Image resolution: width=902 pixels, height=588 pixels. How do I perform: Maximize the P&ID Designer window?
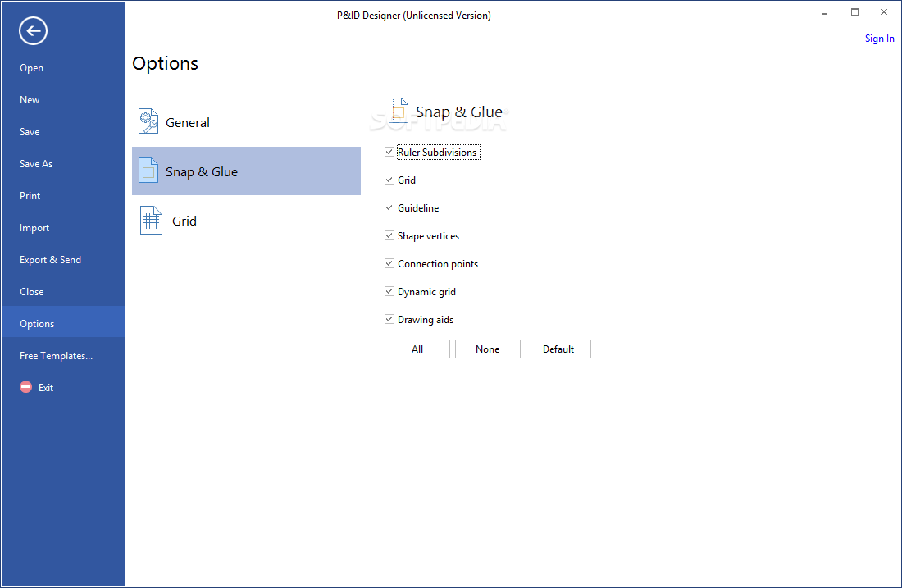(x=854, y=12)
